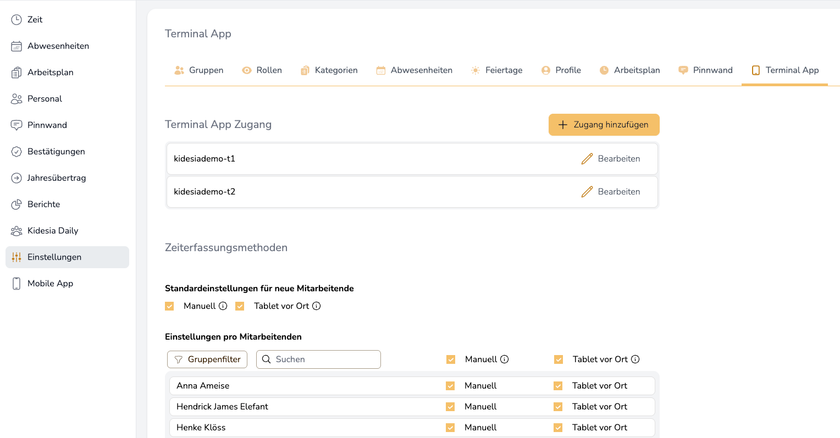The height and width of the screenshot is (438, 840).
Task: Toggle Manuell checkbox for Anna Ameise
Action: 450,385
